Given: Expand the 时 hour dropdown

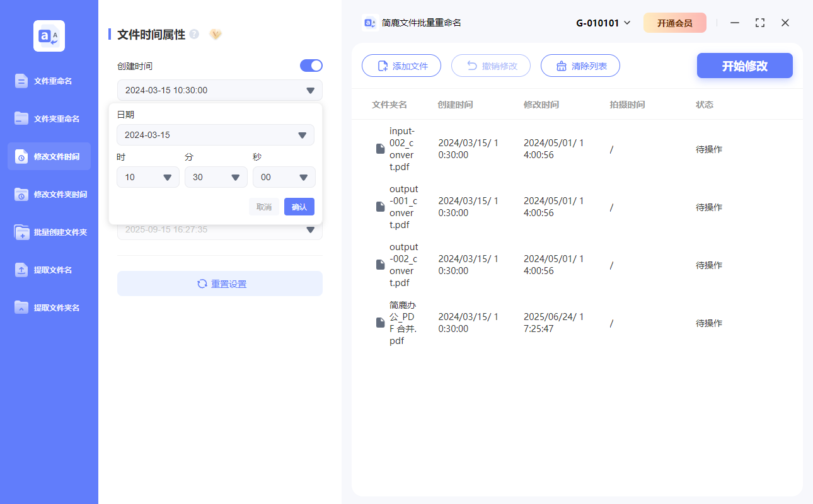Looking at the screenshot, I should tap(147, 177).
